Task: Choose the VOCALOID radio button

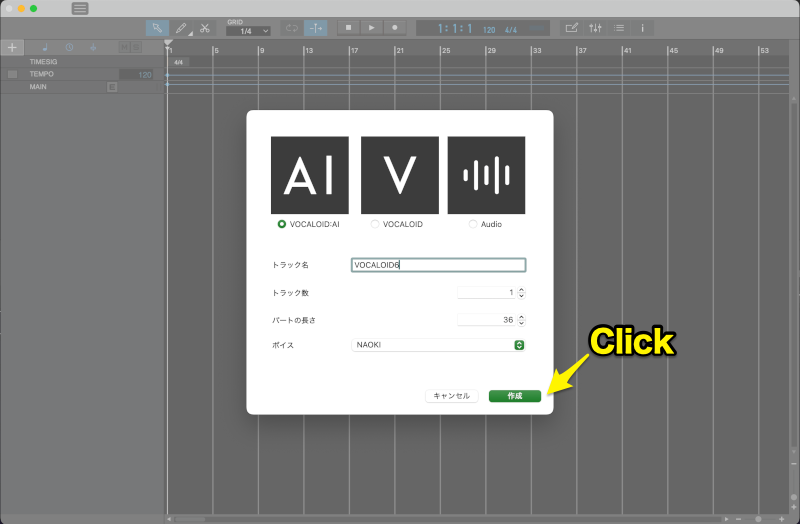Action: (x=375, y=224)
